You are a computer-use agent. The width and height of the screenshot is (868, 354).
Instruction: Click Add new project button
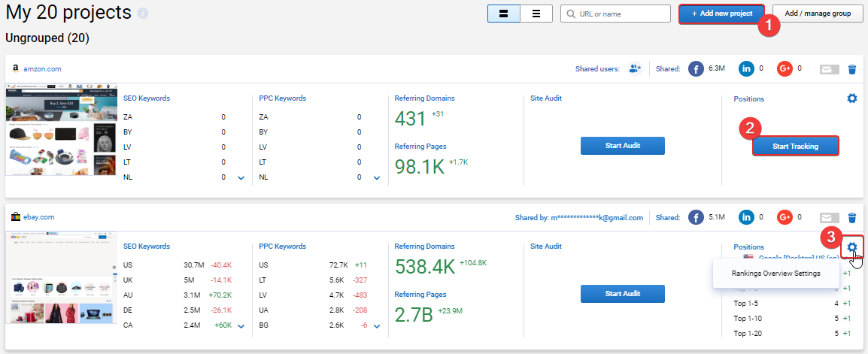pos(722,14)
